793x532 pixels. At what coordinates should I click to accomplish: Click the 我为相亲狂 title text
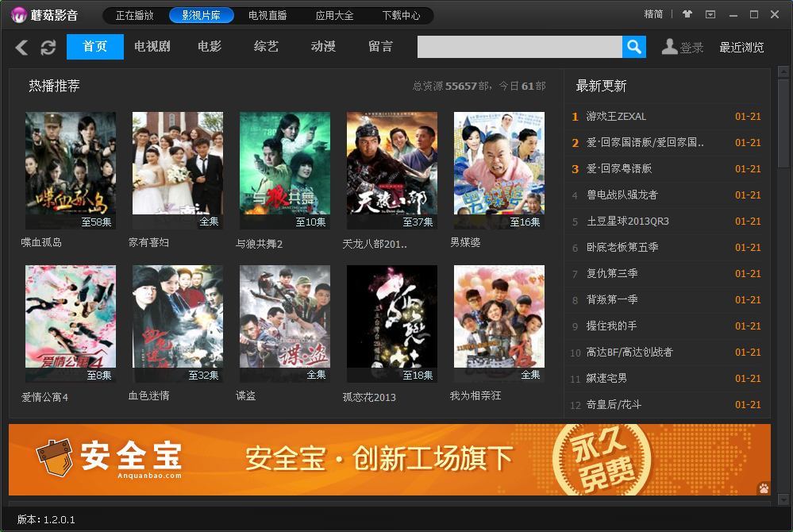pyautogui.click(x=475, y=395)
